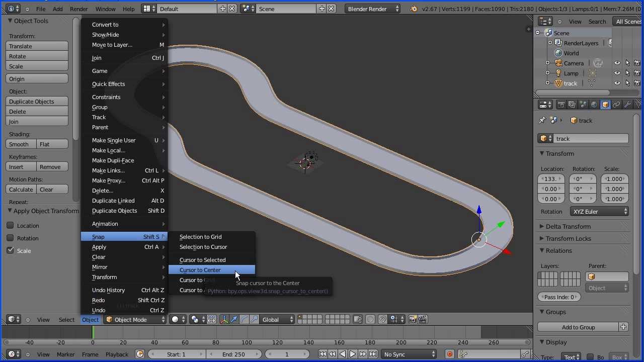Click the Blender logo in info header
The image size is (644, 362).
click(414, 9)
